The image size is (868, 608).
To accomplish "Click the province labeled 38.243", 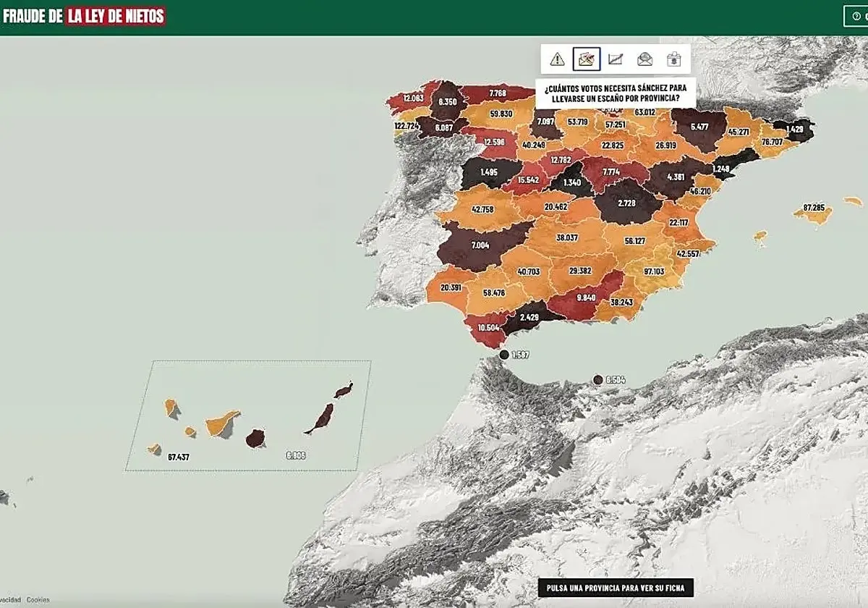I will (x=621, y=303).
